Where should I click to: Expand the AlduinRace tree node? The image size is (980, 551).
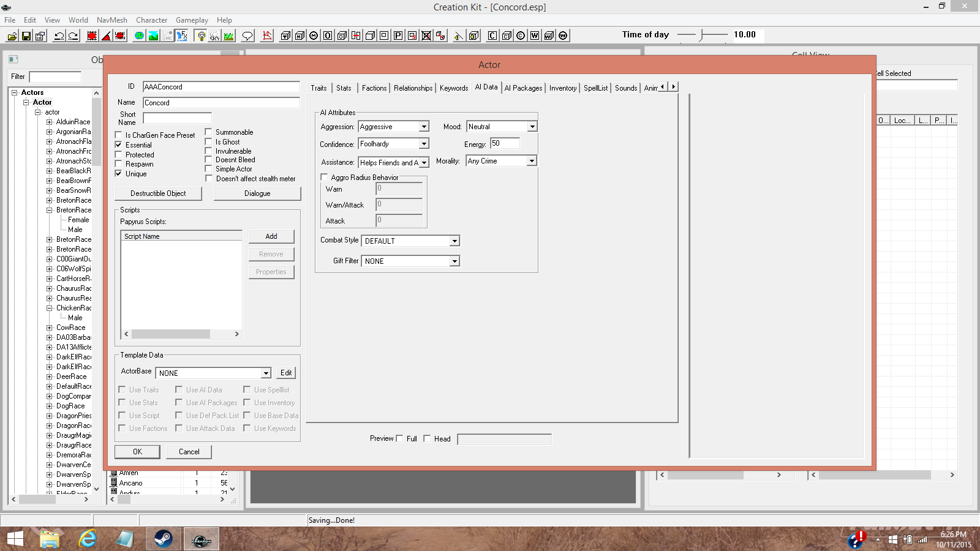pos(50,122)
